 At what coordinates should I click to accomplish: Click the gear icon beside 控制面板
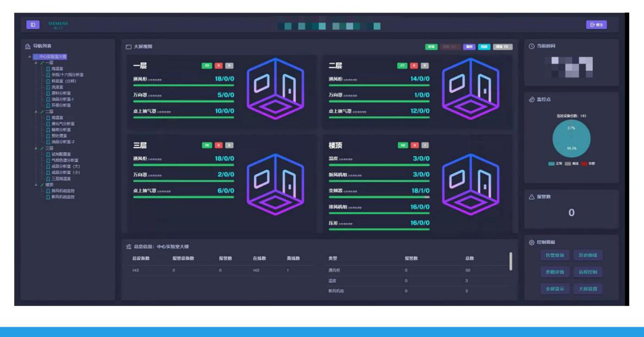531,242
